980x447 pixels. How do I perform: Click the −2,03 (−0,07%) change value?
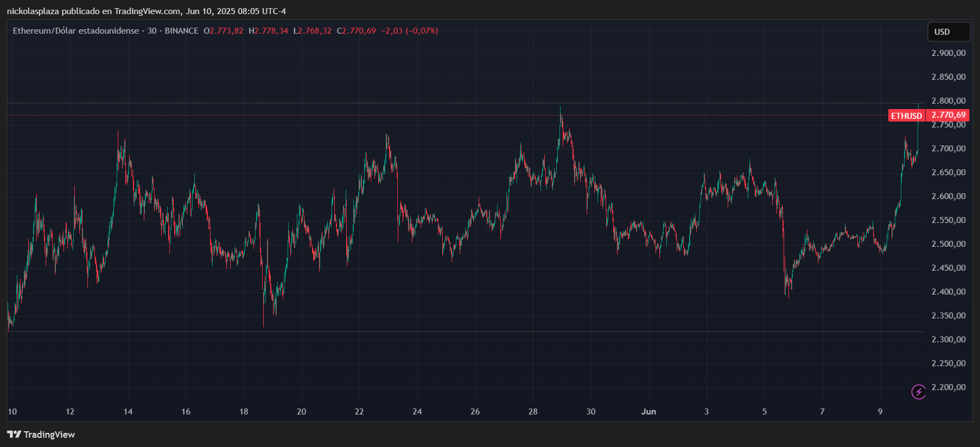coord(409,31)
